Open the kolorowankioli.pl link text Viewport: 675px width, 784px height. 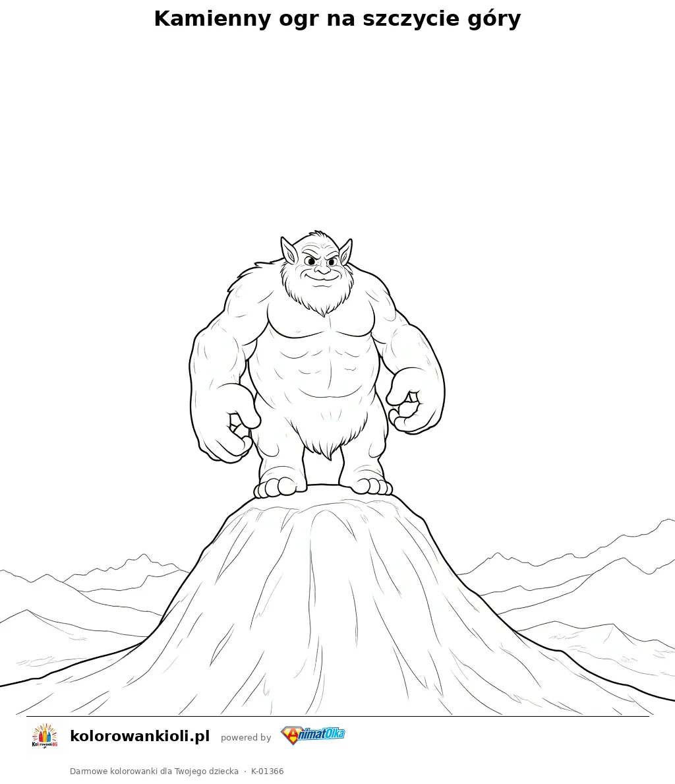point(140,736)
